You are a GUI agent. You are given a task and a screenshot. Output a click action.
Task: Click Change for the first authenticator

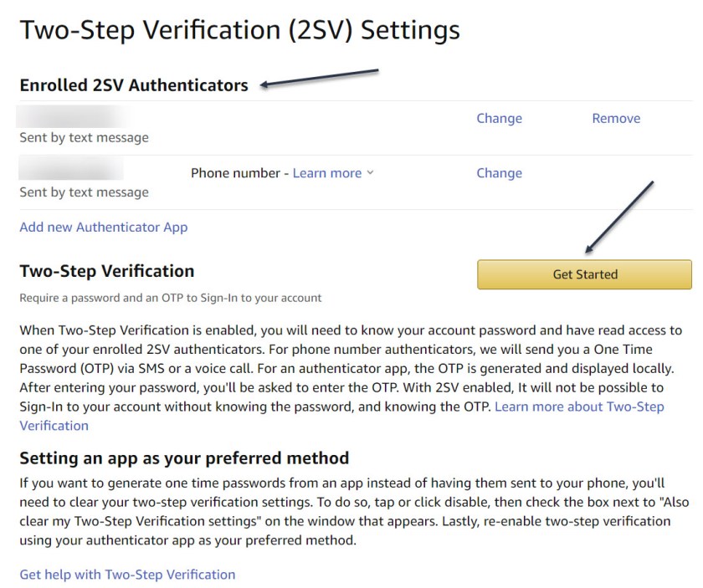pyautogui.click(x=499, y=119)
